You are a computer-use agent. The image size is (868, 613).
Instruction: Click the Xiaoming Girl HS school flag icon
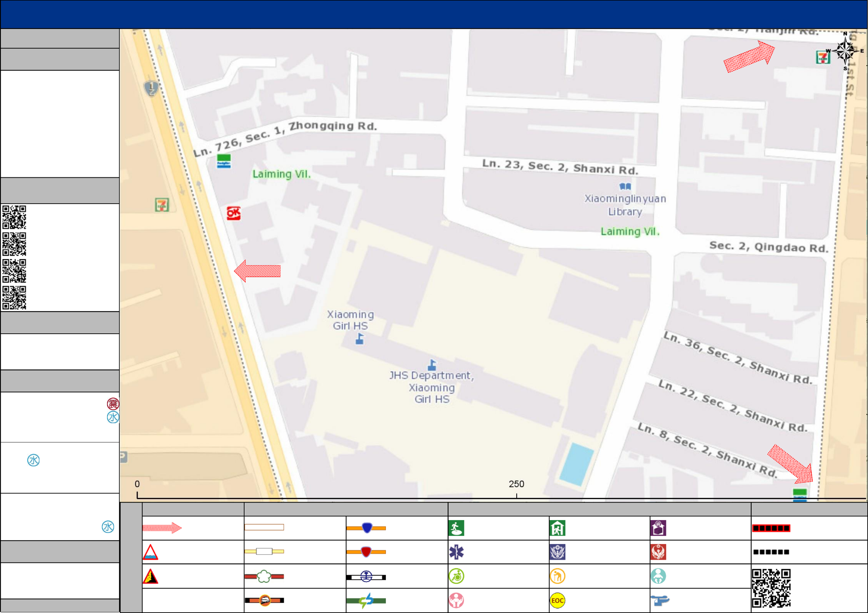tap(360, 339)
